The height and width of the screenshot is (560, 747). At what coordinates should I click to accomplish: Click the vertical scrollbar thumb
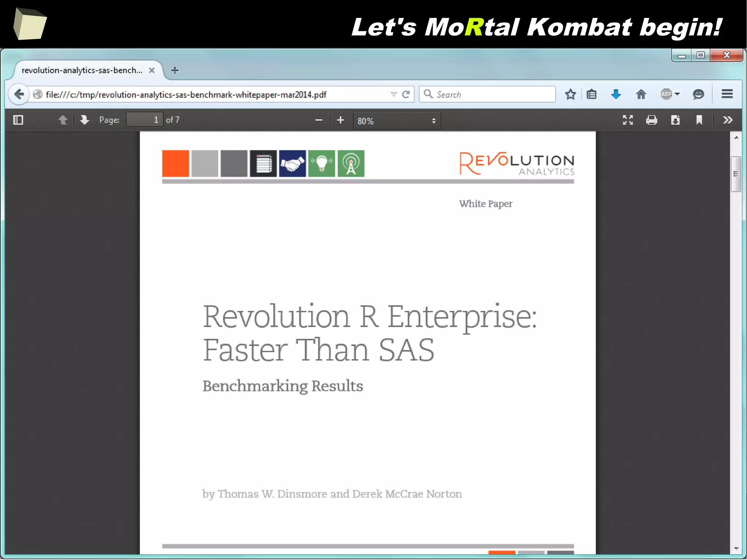point(736,174)
